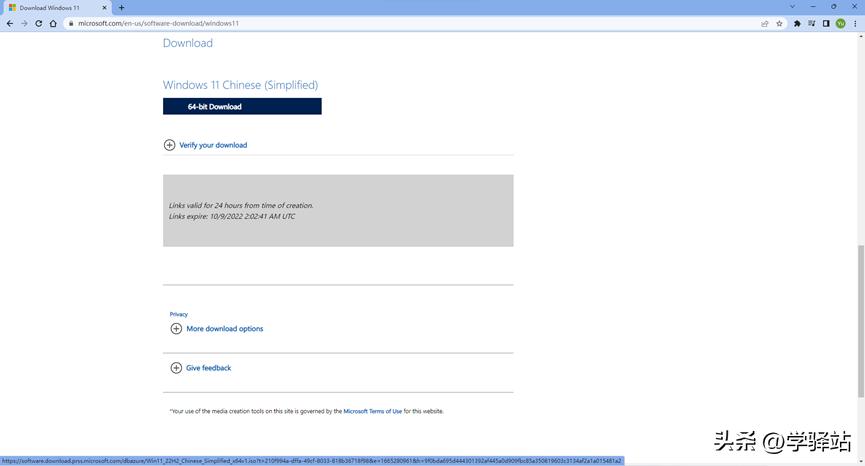View site security lock info
Image resolution: width=865 pixels, height=466 pixels.
[71, 24]
